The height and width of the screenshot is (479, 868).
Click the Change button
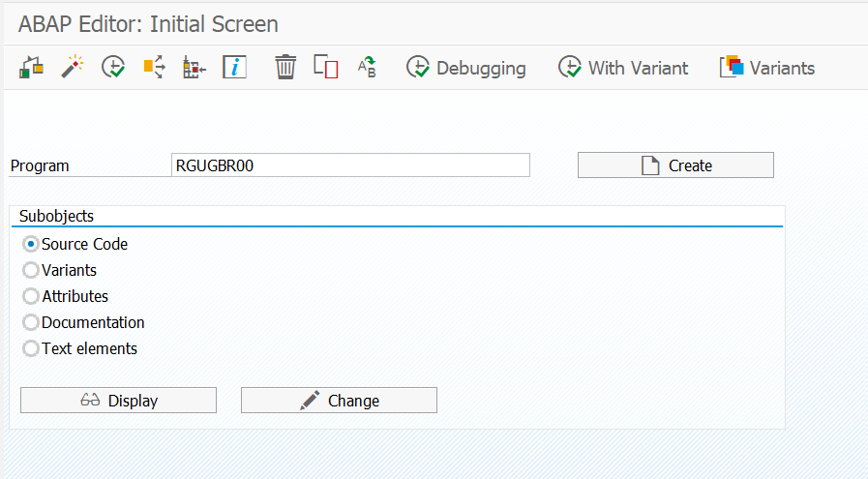tap(339, 400)
